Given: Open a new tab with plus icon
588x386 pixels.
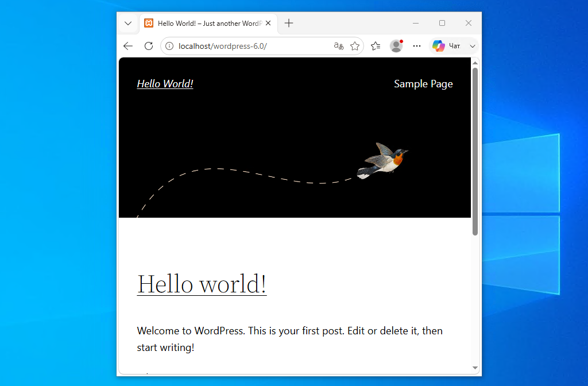Looking at the screenshot, I should pos(289,23).
